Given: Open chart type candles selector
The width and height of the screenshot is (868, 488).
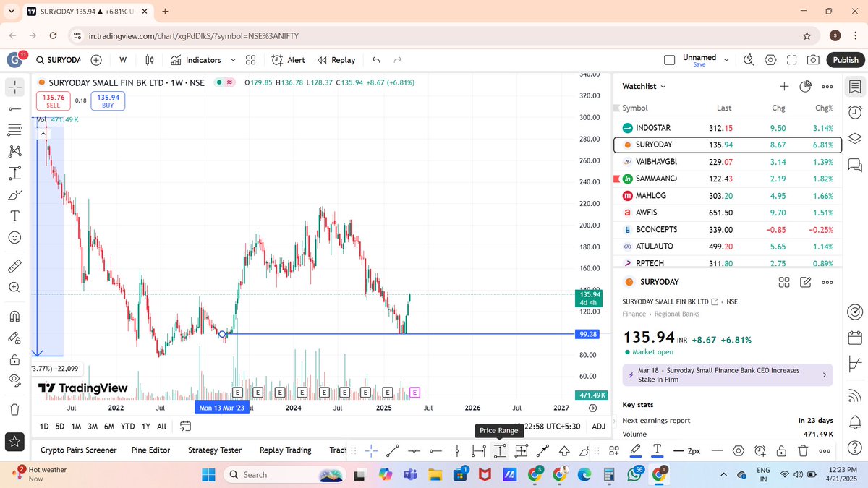Looking at the screenshot, I should click(150, 60).
